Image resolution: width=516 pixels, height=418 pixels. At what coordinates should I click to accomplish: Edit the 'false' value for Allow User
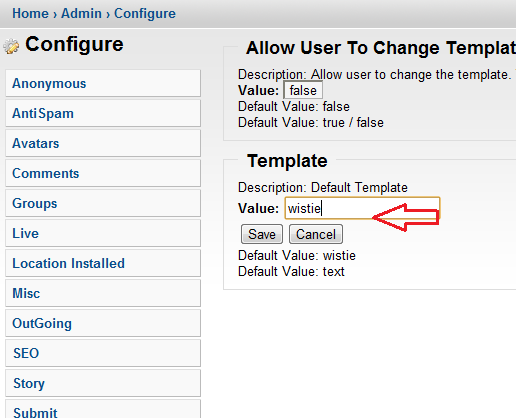[303, 90]
